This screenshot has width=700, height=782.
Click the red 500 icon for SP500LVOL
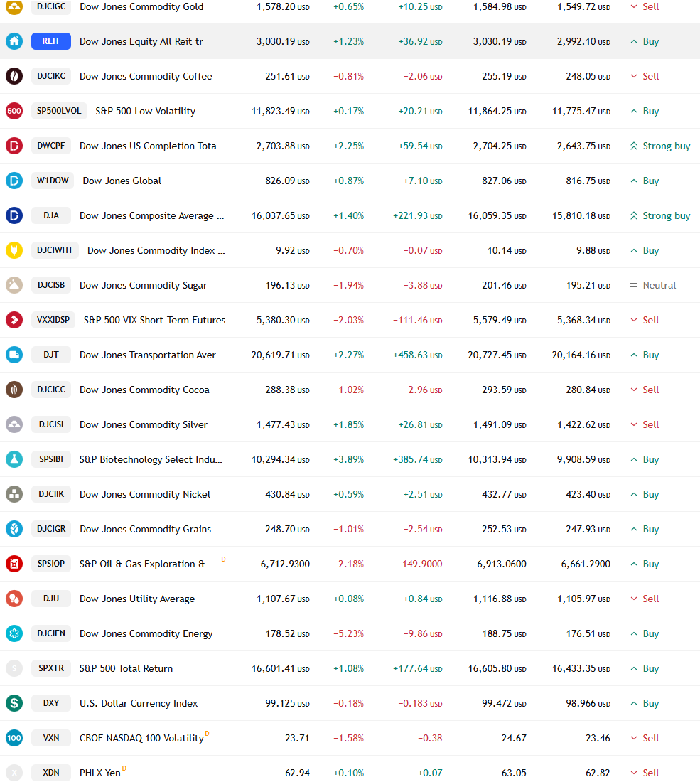(14, 111)
